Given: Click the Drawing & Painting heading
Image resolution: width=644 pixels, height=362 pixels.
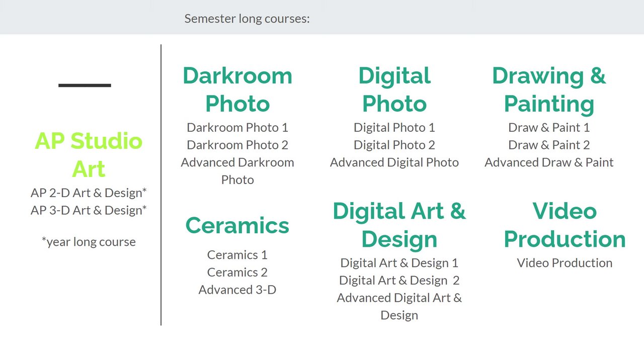Looking at the screenshot, I should coord(548,89).
